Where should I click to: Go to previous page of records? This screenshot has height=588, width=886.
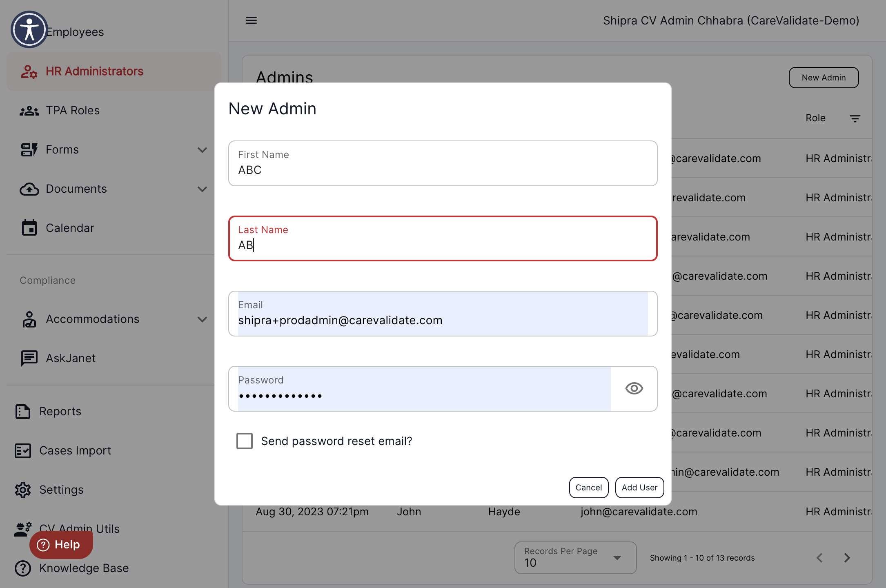819,558
